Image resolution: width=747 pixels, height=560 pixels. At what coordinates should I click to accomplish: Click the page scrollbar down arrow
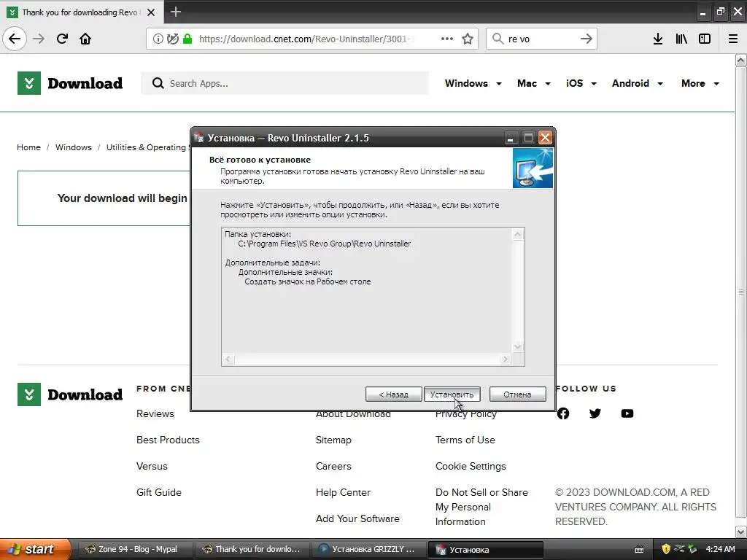coord(740,532)
